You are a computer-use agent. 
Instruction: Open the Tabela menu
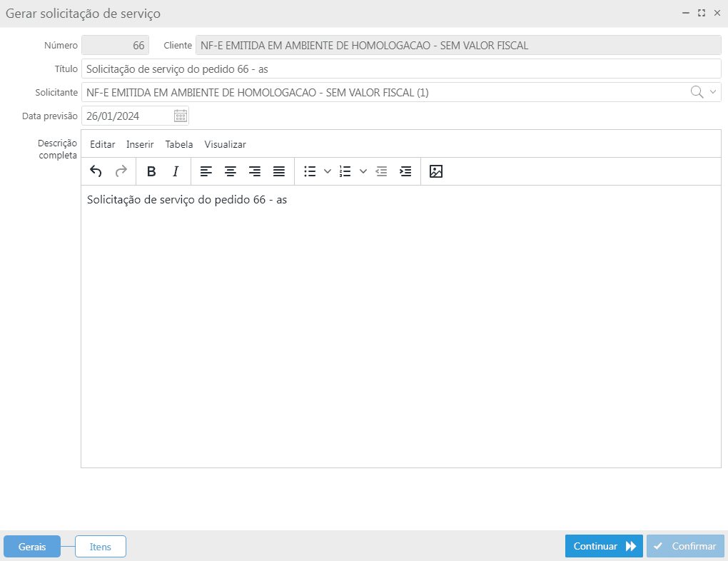pyautogui.click(x=179, y=144)
